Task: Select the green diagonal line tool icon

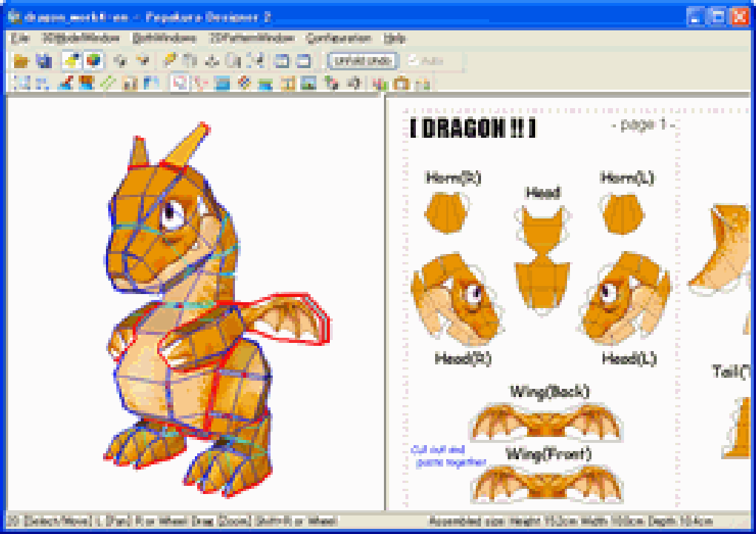Action: pyautogui.click(x=108, y=84)
